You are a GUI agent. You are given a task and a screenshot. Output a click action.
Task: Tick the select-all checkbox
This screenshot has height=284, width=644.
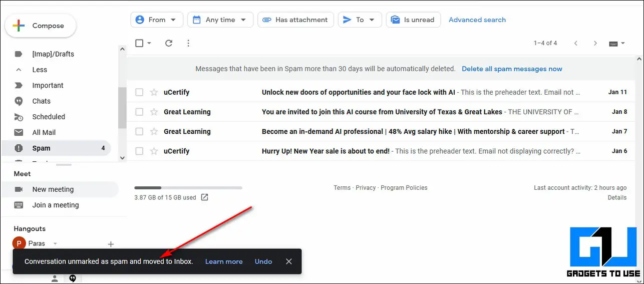pos(139,44)
